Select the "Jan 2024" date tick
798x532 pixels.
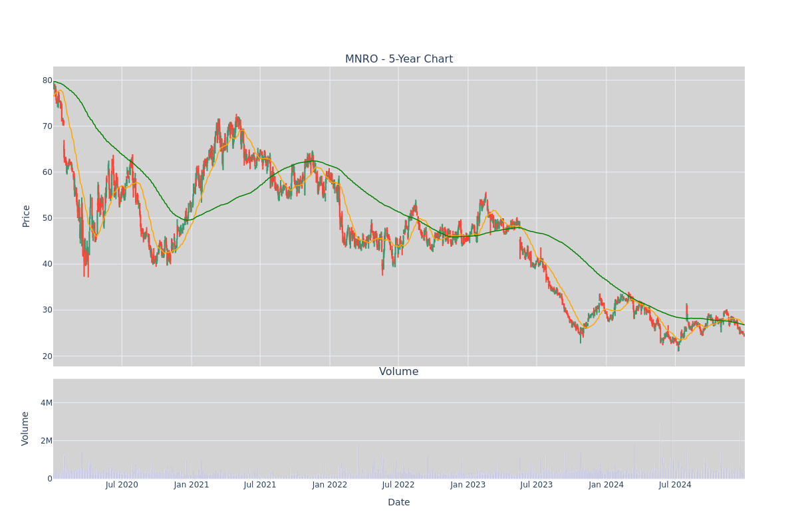pos(606,485)
